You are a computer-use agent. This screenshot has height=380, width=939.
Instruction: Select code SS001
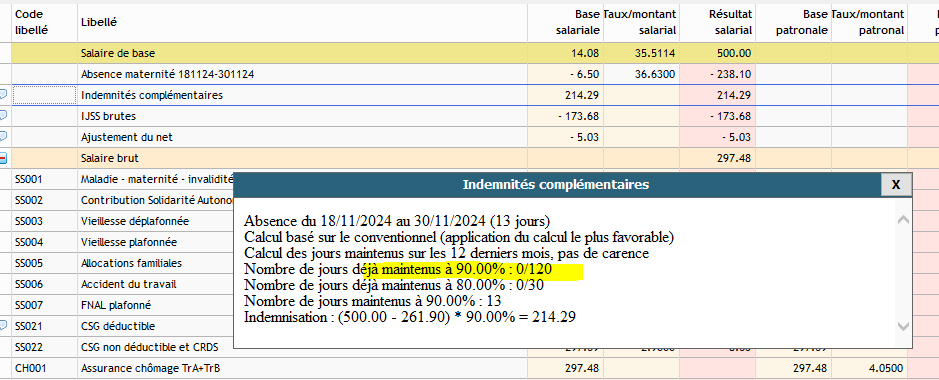point(29,179)
